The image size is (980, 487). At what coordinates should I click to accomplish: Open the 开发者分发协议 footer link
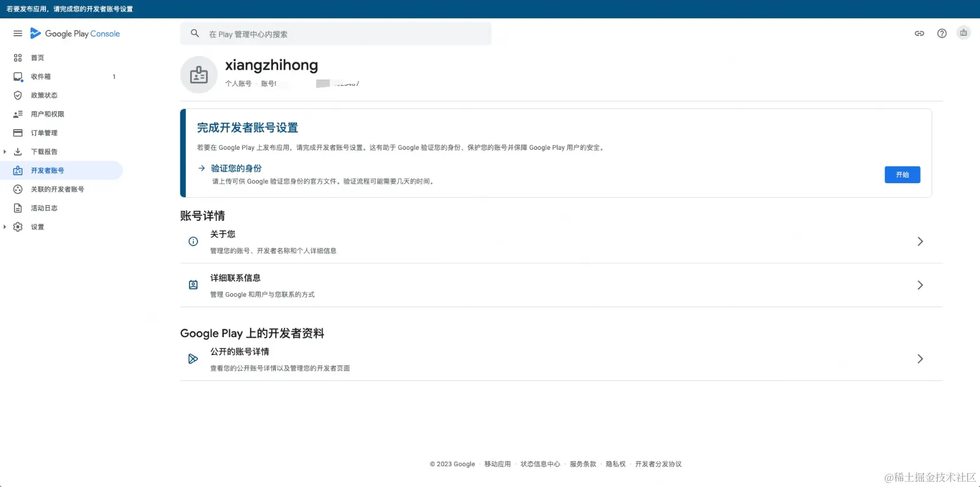(x=658, y=464)
